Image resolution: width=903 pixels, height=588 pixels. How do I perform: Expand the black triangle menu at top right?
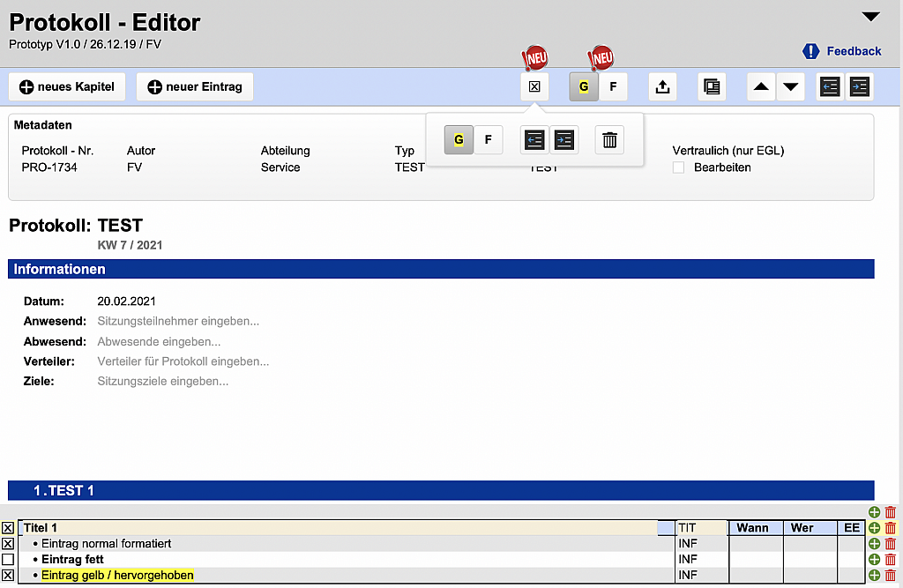[x=870, y=17]
